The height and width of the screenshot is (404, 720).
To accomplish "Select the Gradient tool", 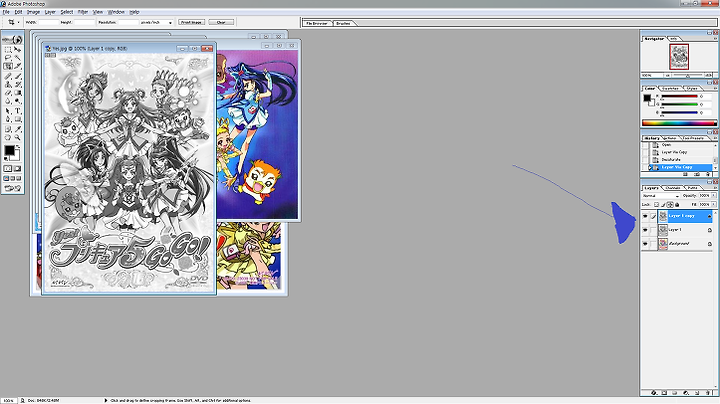I will [x=17, y=92].
